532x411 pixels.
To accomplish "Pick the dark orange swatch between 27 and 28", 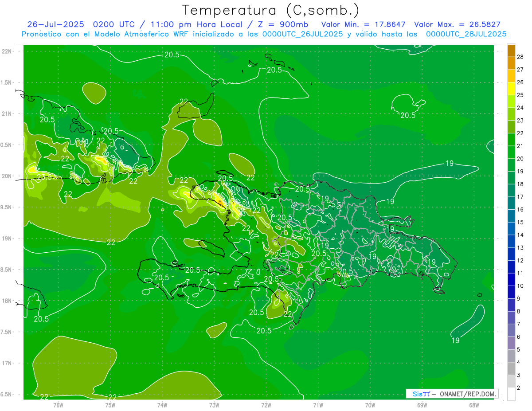I will 511,63.
